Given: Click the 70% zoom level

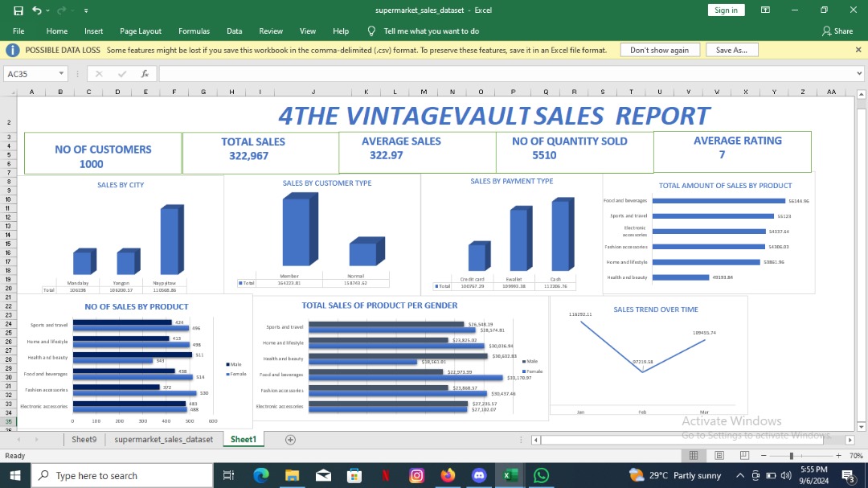Looking at the screenshot, I should coord(857,456).
